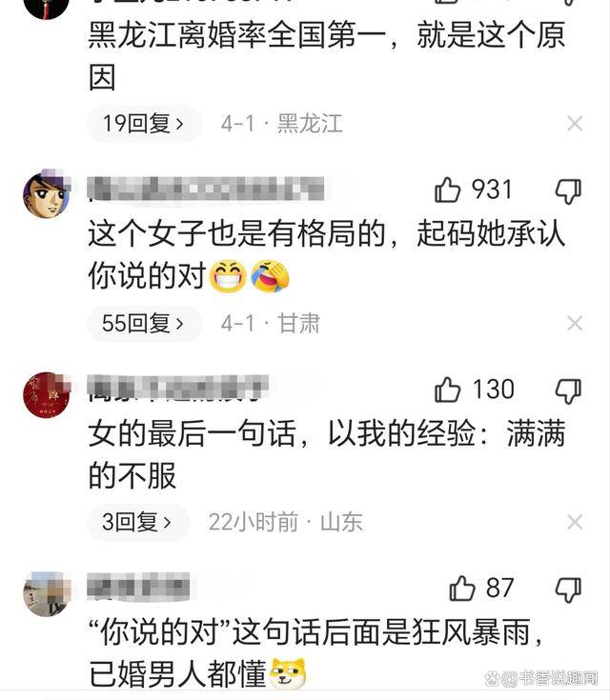
Task: Like the comment with 931 likes
Action: [447, 190]
